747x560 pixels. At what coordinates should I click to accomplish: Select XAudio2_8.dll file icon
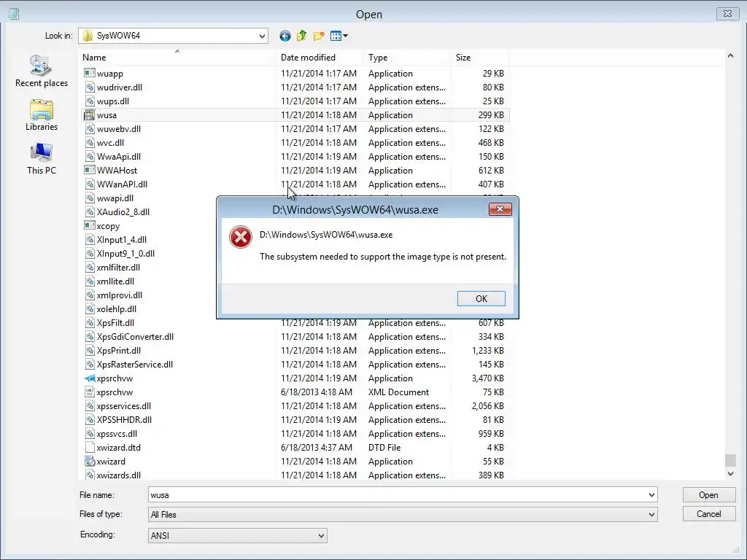[89, 212]
